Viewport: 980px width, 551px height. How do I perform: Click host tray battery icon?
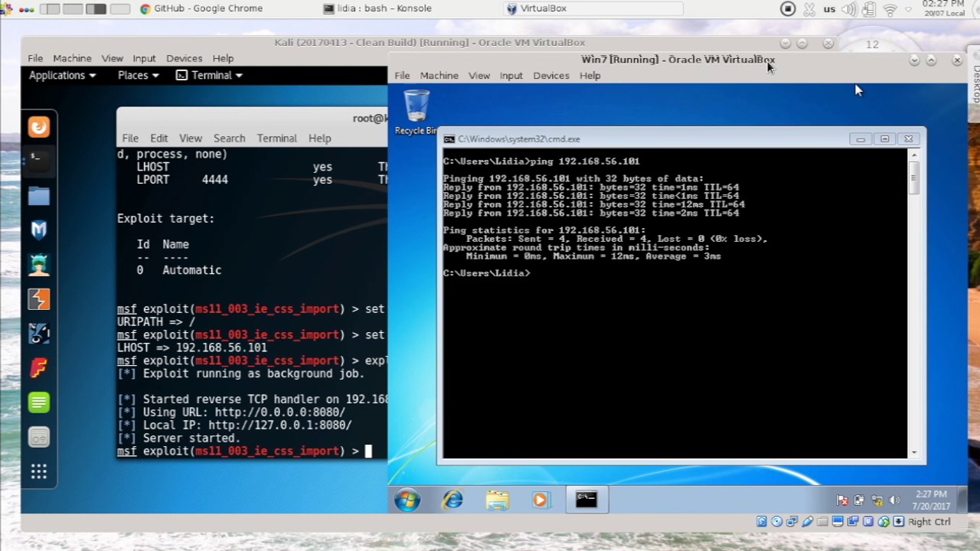click(869, 9)
